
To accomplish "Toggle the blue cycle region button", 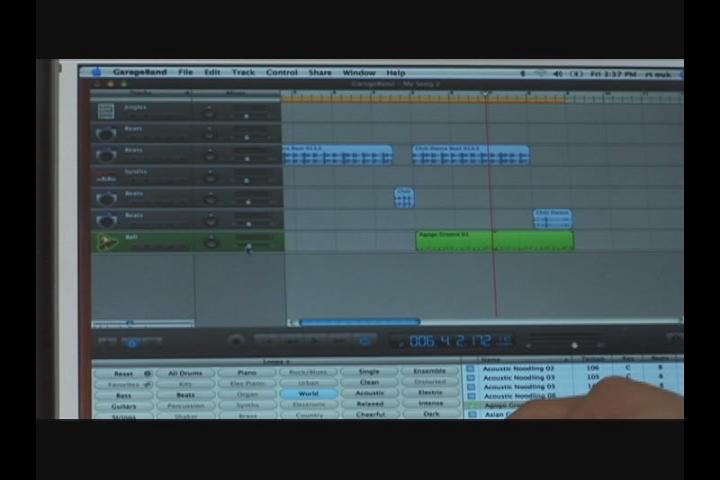I will [366, 341].
